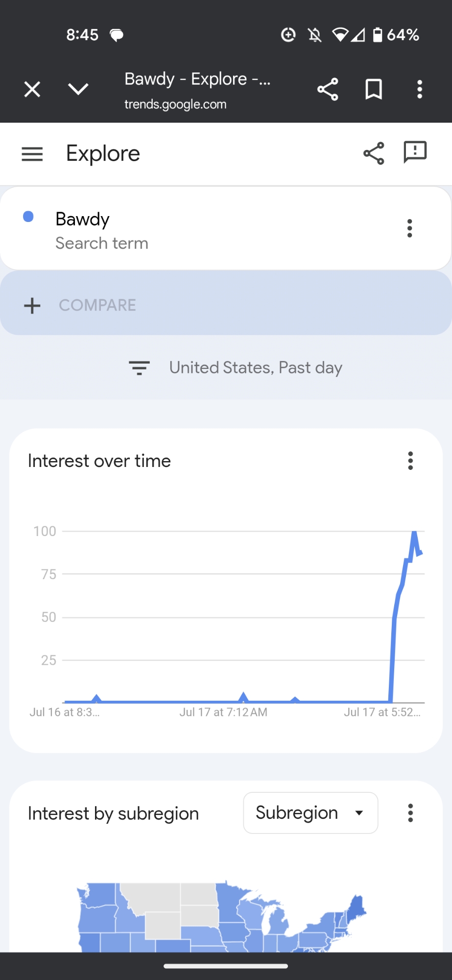452x980 pixels.
Task: Click the blue Bawdy color dot
Action: tap(28, 217)
